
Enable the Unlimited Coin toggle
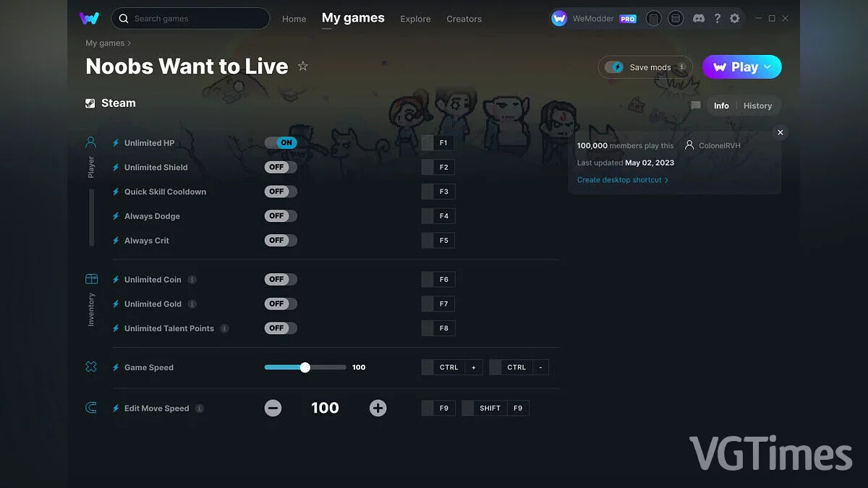point(281,279)
